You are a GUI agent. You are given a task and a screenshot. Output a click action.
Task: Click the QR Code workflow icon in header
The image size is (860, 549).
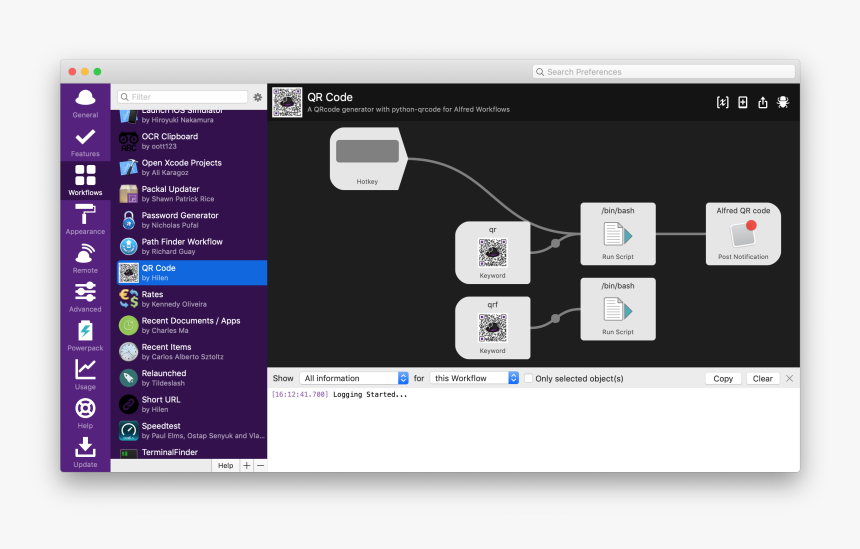click(287, 102)
